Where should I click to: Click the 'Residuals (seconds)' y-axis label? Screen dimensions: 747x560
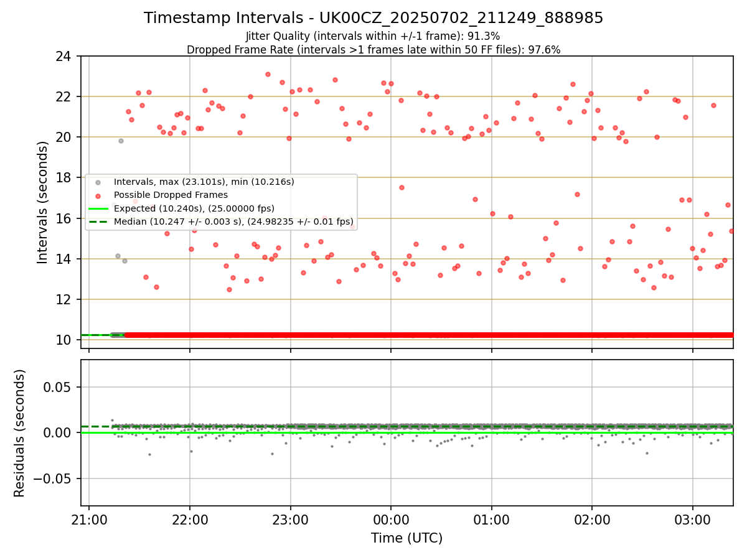[x=20, y=433]
